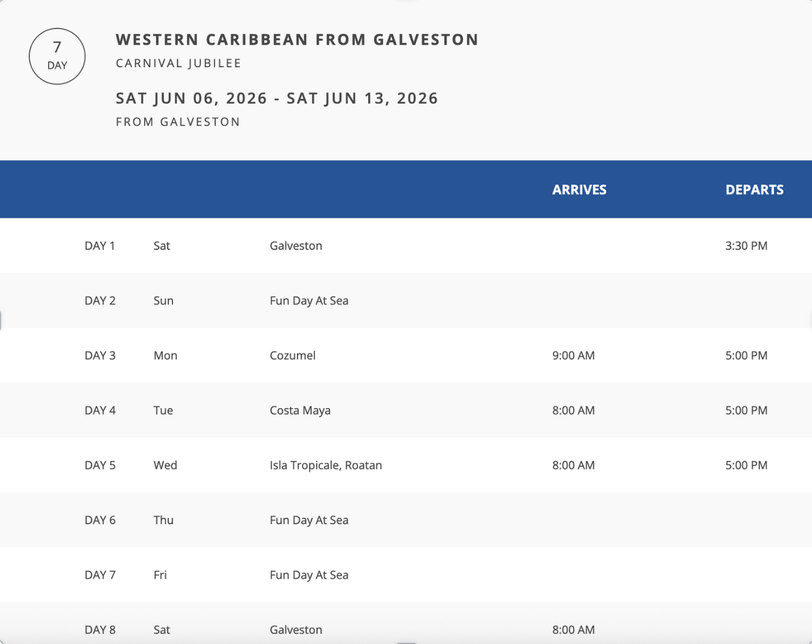
Task: Open the Isla Tropicale, Roatan entry
Action: [326, 465]
